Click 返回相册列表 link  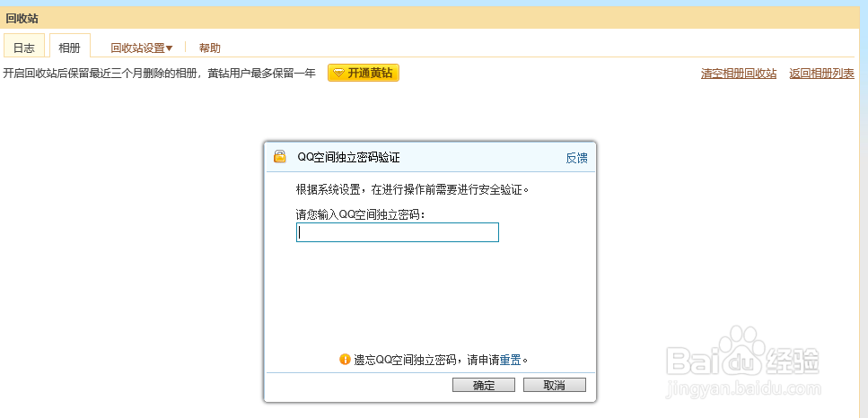click(x=821, y=74)
